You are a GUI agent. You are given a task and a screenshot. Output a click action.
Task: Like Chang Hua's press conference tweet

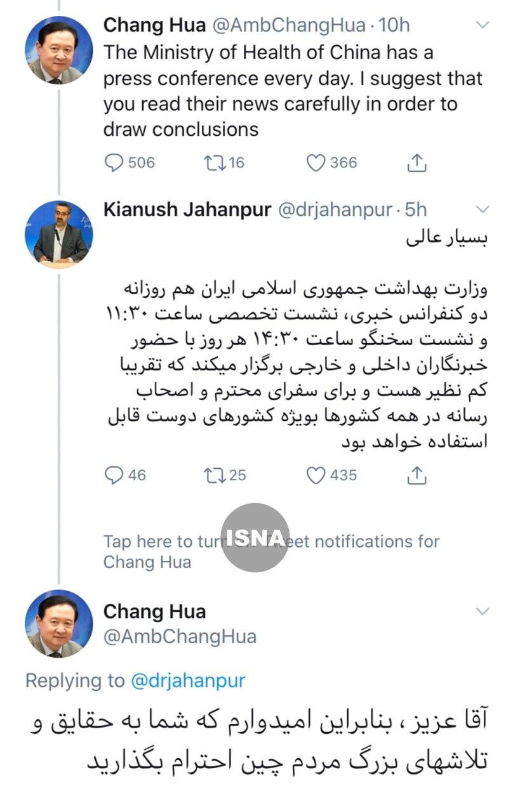click(316, 163)
